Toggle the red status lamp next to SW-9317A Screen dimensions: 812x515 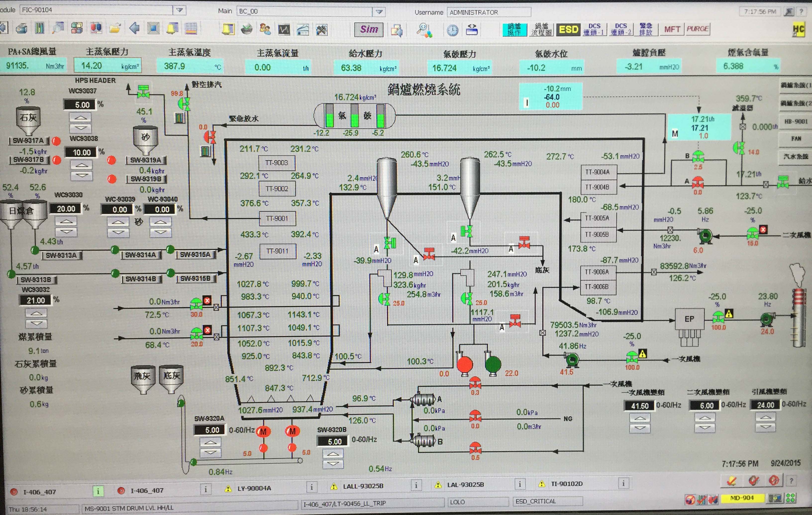[56, 141]
